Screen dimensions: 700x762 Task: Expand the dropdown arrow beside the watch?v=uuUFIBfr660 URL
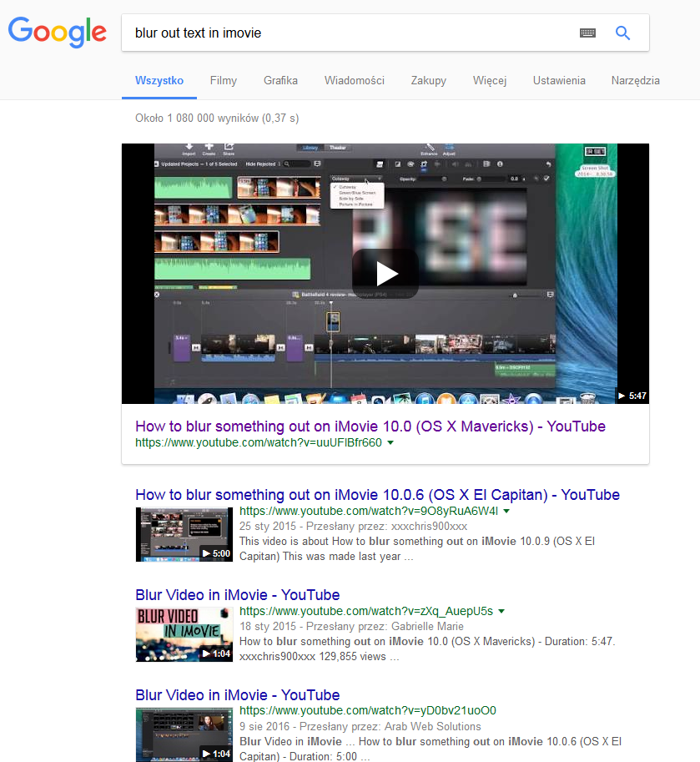(390, 442)
